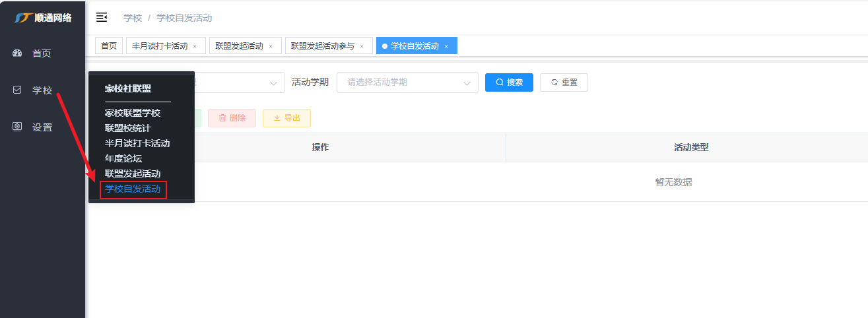The width and height of the screenshot is (868, 318).
Task: Click the sidebar collapse hamburger icon
Action: point(102,17)
